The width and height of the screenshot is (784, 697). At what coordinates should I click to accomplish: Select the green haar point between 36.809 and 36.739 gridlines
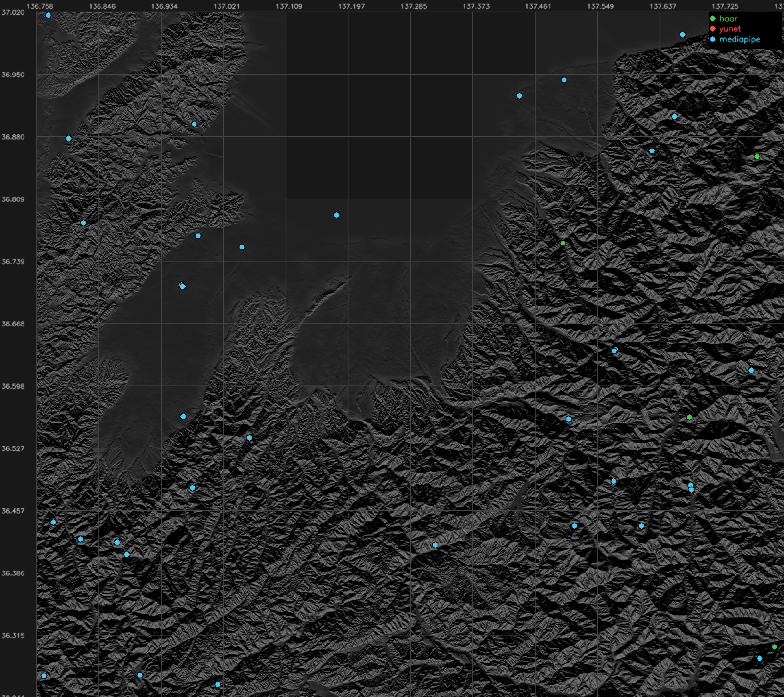tap(563, 243)
